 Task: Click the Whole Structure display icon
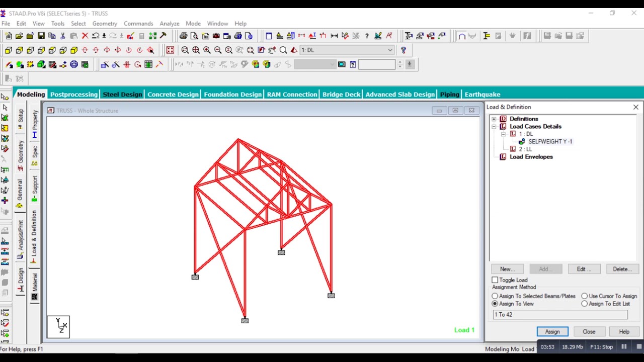pyautogui.click(x=170, y=50)
